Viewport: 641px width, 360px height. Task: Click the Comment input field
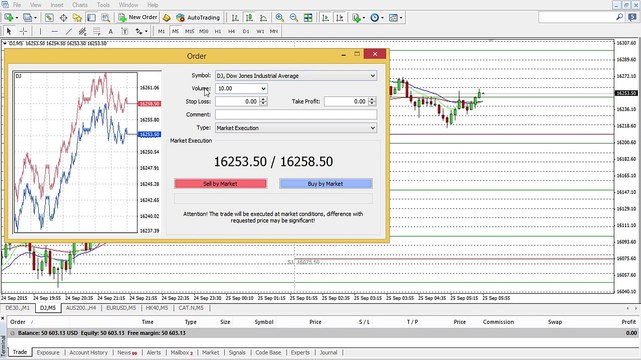click(x=296, y=114)
